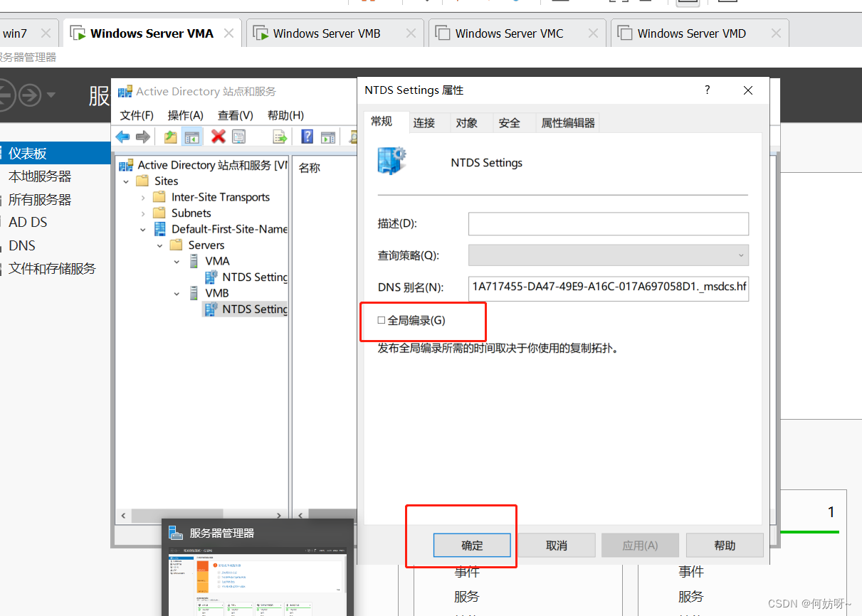
Task: Click the Properties sheet toolbar icon
Action: click(238, 137)
